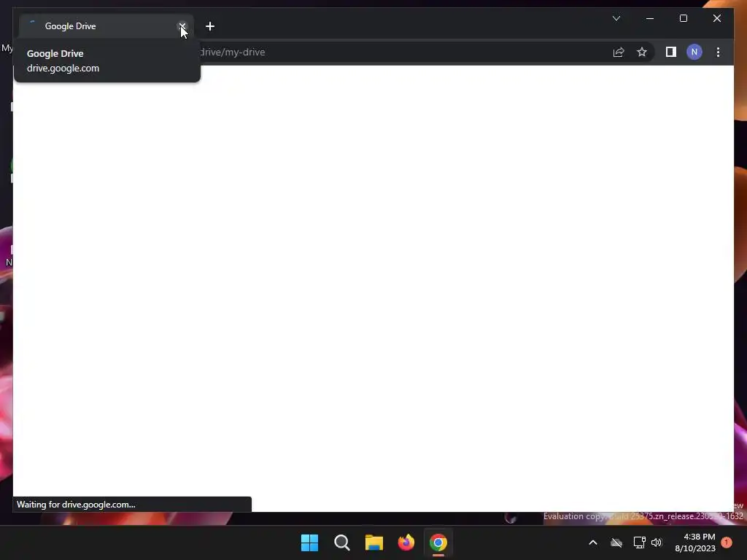
Task: Open the notification badge in tray
Action: tap(727, 542)
